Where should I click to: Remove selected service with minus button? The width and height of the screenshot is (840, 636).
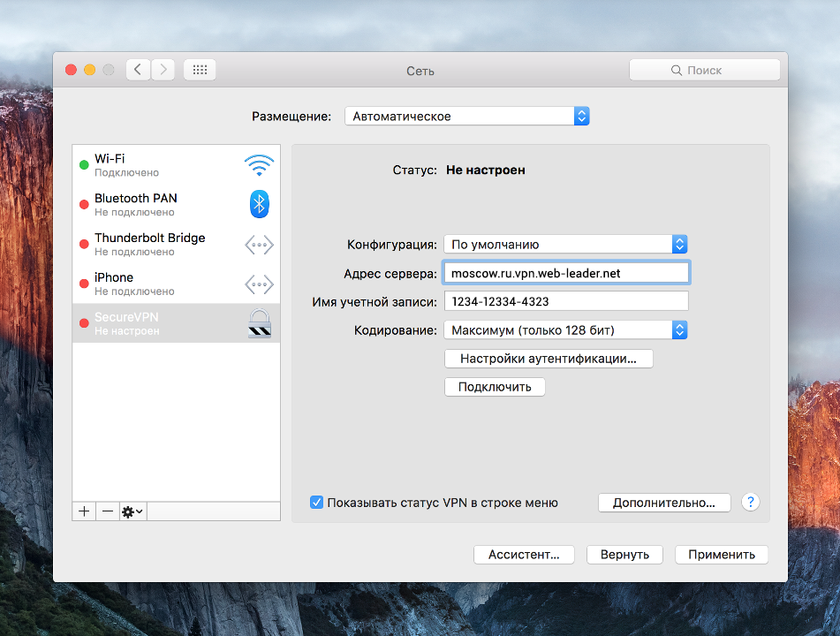click(x=106, y=511)
